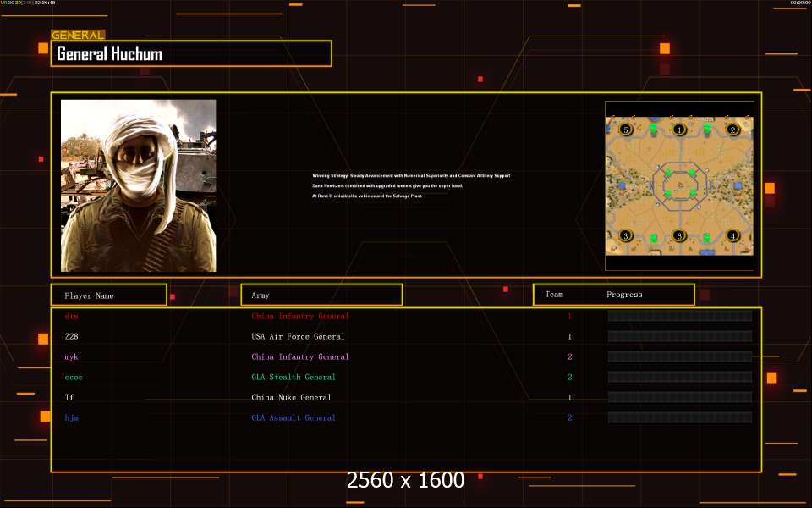The image size is (812, 508).
Task: Select the Player Name column header
Action: [x=108, y=295]
